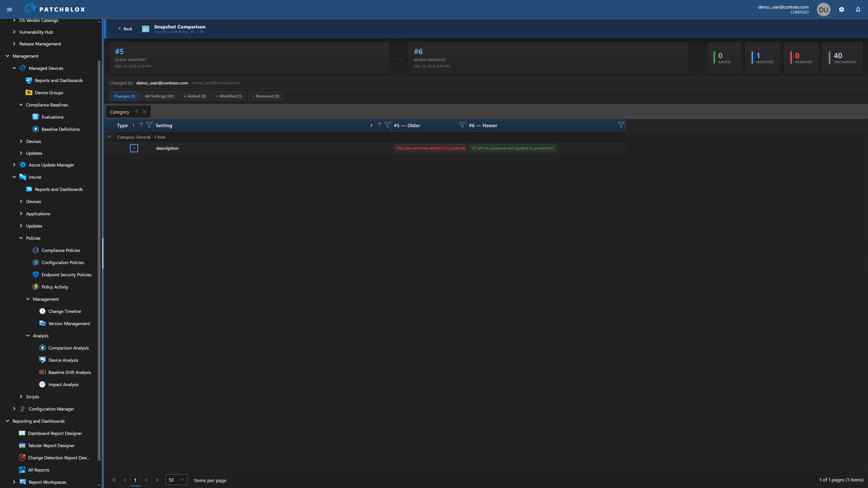This screenshot has width=868, height=488.
Task: Select Configuration Policies under Policies
Action: coord(63,262)
